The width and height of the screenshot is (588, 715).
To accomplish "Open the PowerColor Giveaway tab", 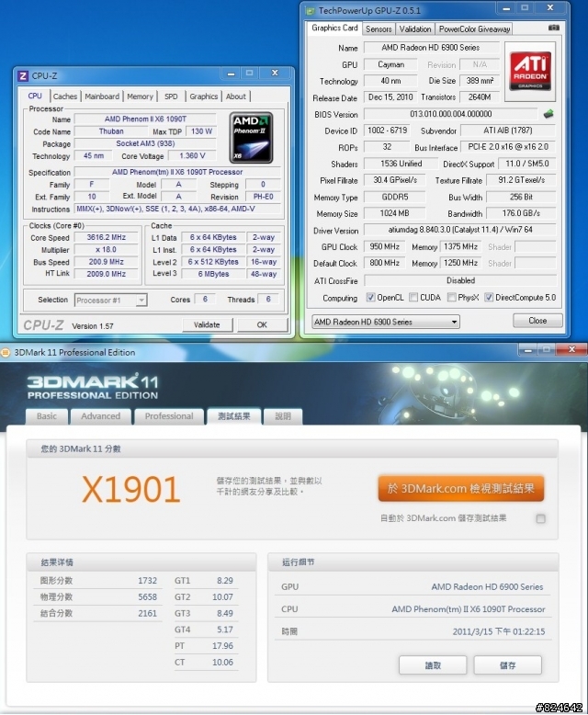I will [474, 29].
